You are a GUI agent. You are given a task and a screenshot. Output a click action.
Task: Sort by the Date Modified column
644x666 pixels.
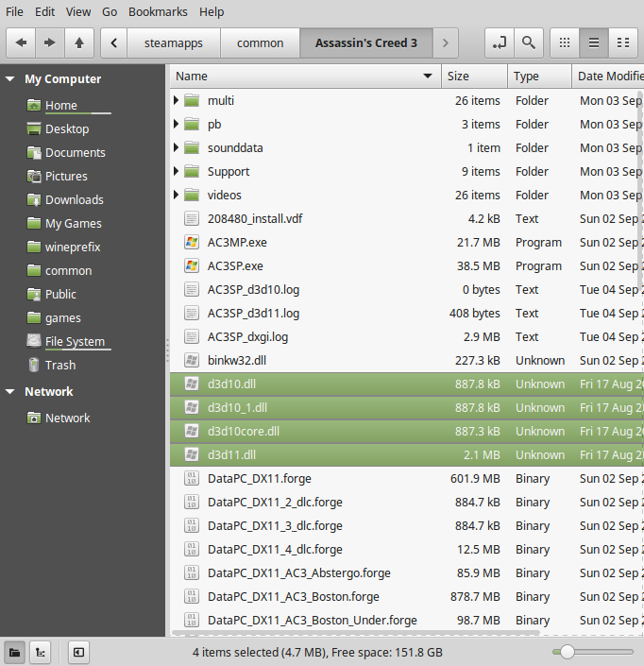tap(608, 77)
